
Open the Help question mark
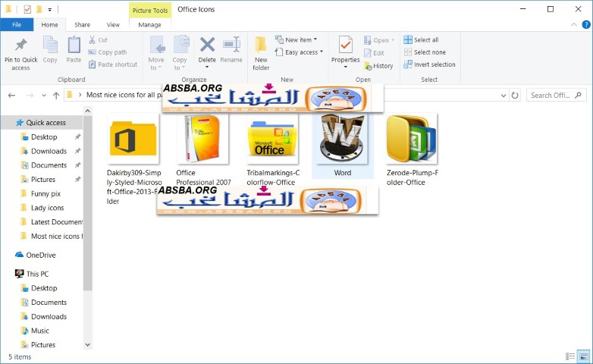(586, 24)
